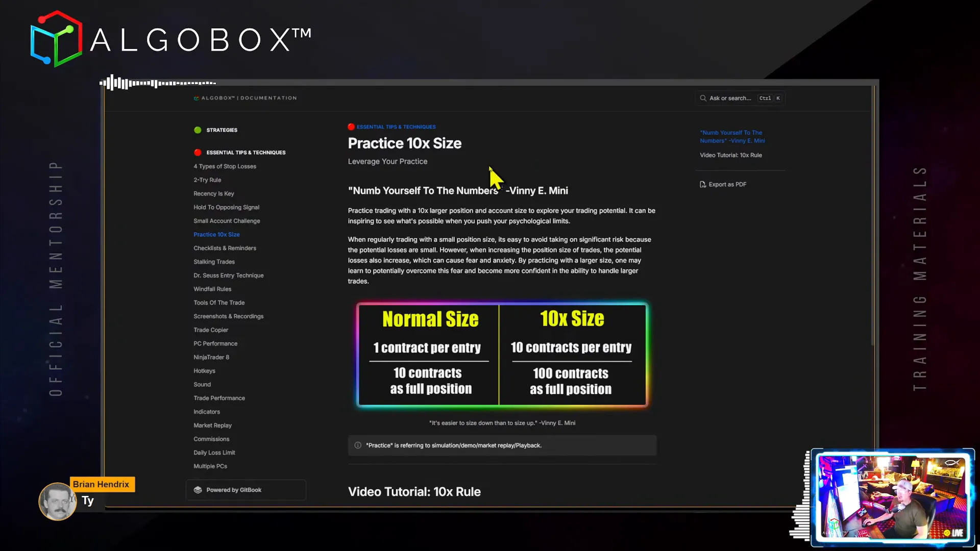980x551 pixels.
Task: Click Export as PDF
Action: coord(723,185)
